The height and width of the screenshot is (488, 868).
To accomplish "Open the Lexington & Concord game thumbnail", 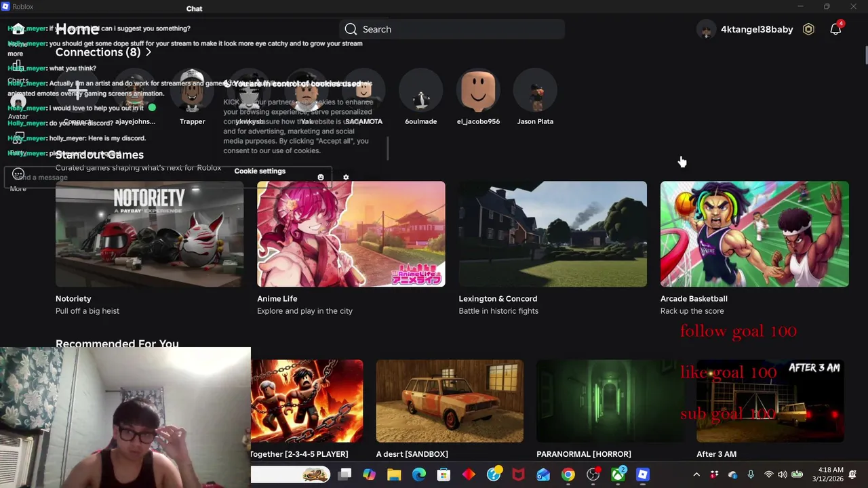I will coord(553,234).
